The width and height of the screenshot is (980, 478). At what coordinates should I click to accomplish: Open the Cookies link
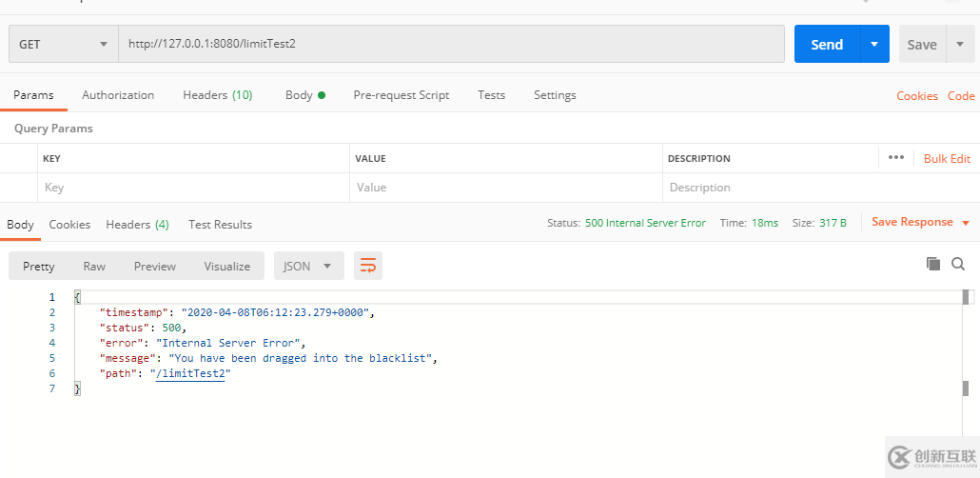tap(917, 96)
